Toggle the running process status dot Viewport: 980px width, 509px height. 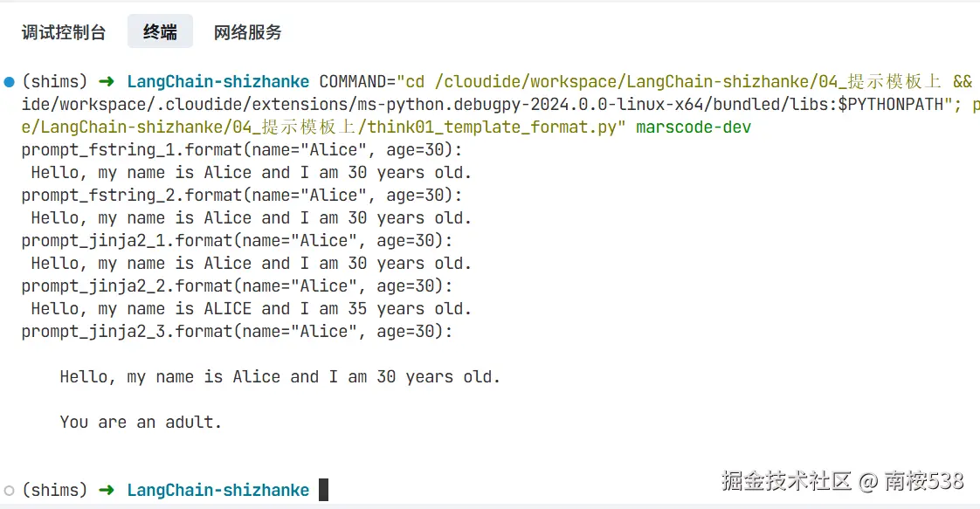pyautogui.click(x=9, y=81)
